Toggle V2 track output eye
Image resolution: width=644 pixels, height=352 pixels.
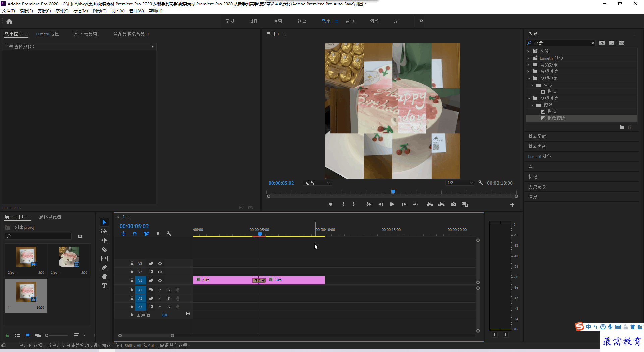point(160,272)
